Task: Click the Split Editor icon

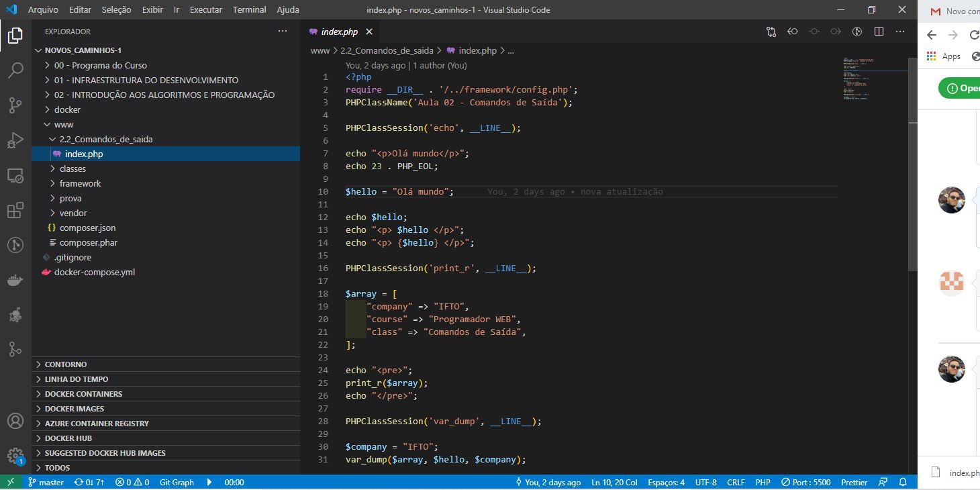Action: pyautogui.click(x=879, y=31)
